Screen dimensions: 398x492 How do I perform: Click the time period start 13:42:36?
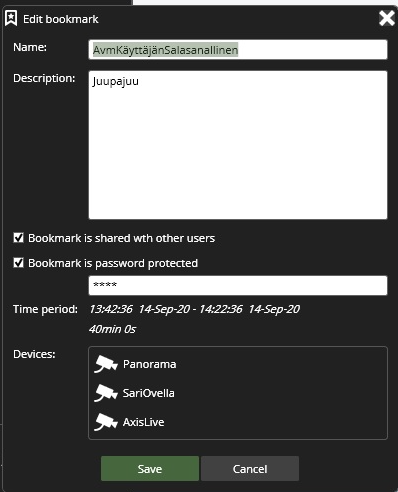pos(111,309)
